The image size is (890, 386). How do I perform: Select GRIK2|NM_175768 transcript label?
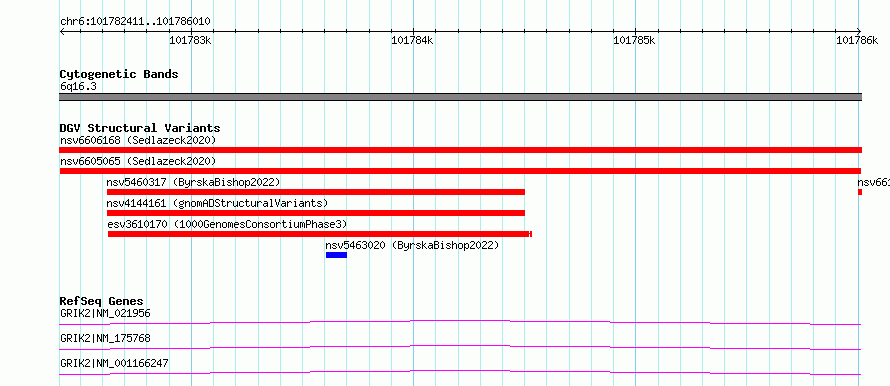105,338
